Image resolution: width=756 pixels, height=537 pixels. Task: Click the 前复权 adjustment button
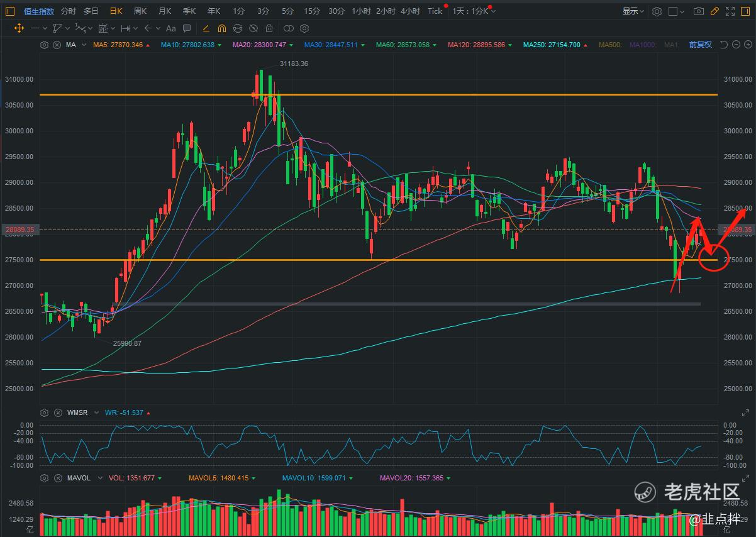pyautogui.click(x=700, y=45)
